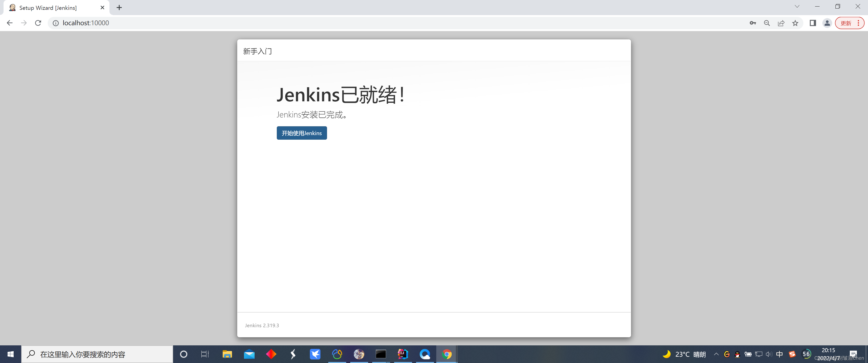The height and width of the screenshot is (363, 868).
Task: Click the 开始使用Jenkins button
Action: click(302, 133)
